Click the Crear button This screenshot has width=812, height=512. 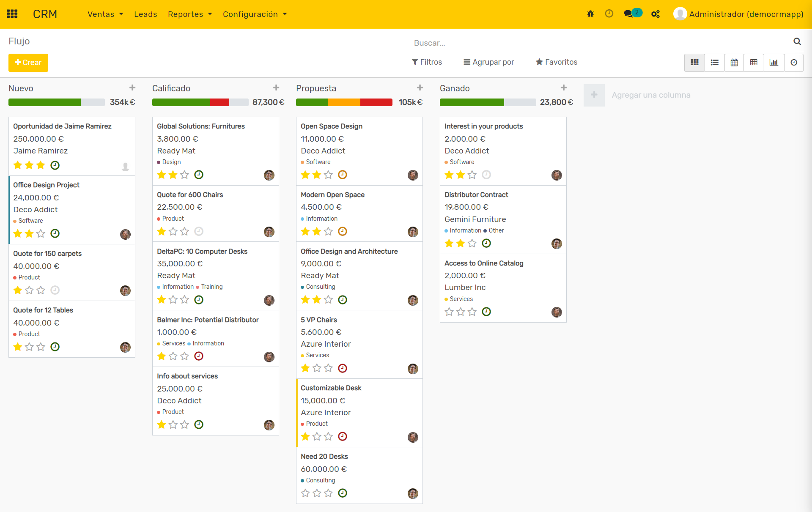click(28, 63)
